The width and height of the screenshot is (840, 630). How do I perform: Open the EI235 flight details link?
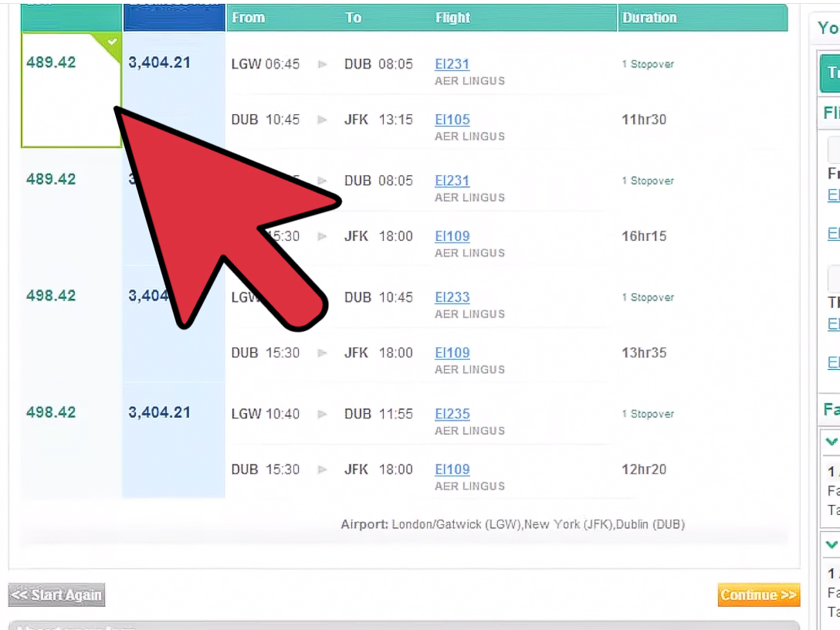tap(452, 414)
